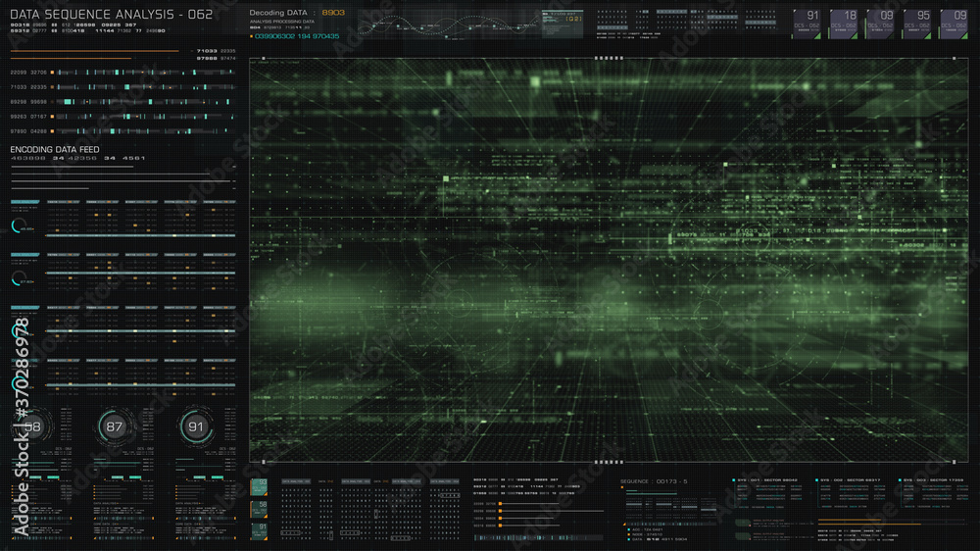This screenshot has width=980, height=551.
Task: Click the circular gauge reading 58
Action: (32, 427)
